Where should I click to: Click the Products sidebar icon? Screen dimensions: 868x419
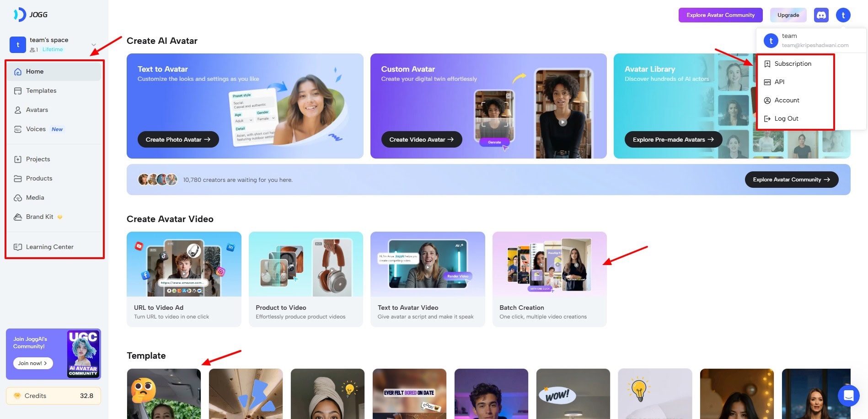18,179
